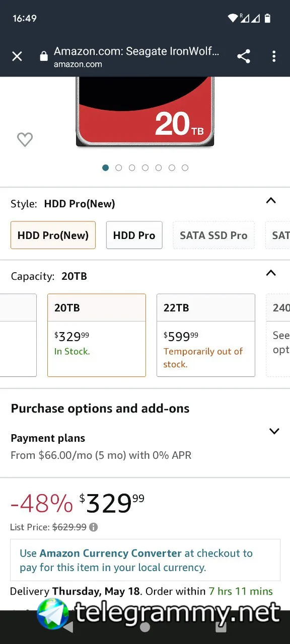Choose the SATA SSD Pro style
Viewport: 290px width, 644px height.
(213, 235)
